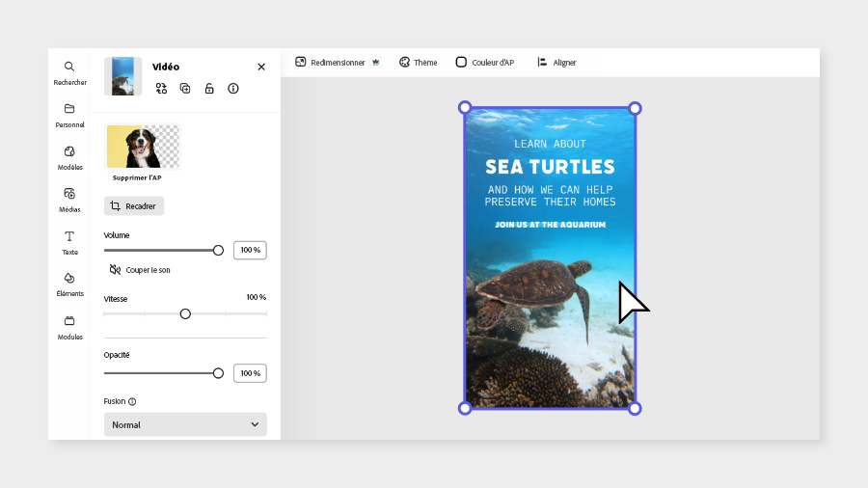Click the premium crown badge beside Redimensionner

376,63
